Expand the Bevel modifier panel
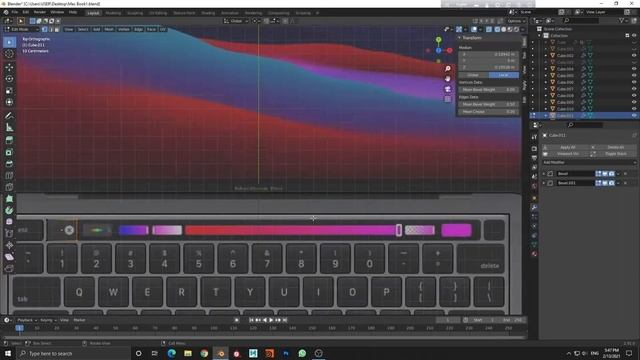The image size is (640, 360). [544, 174]
